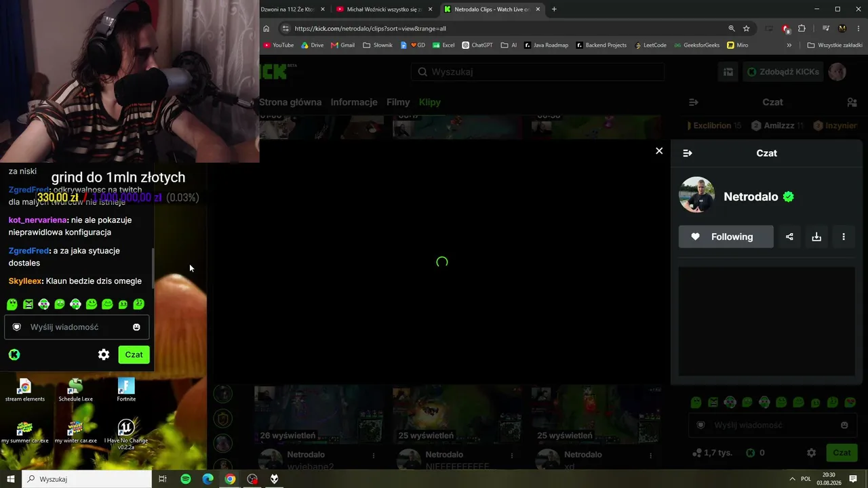The image size is (868, 488).
Task: Close the Michał Woźnicki tab
Action: click(430, 9)
